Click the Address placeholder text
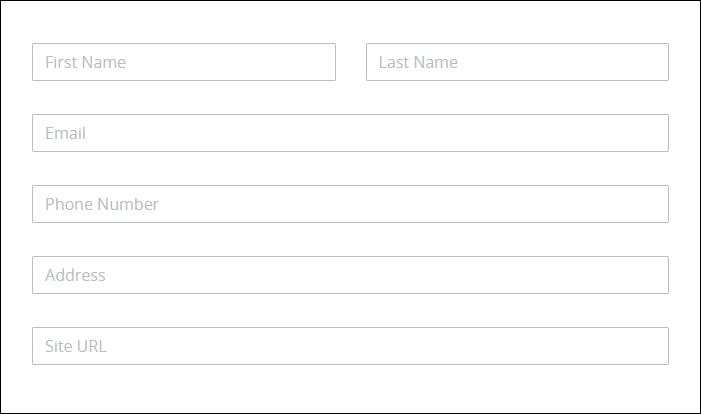Viewport: 701px width, 414px height. pyautogui.click(x=75, y=275)
